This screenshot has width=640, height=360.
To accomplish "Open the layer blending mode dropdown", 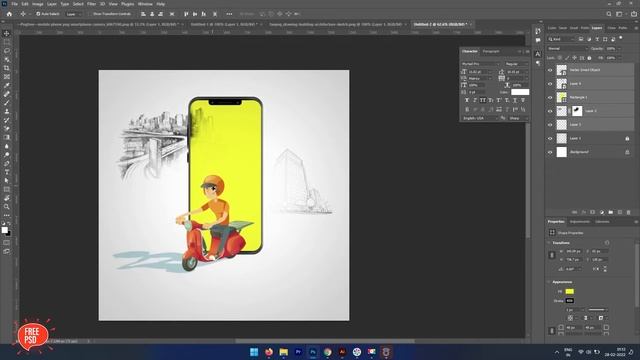I will pyautogui.click(x=567, y=49).
